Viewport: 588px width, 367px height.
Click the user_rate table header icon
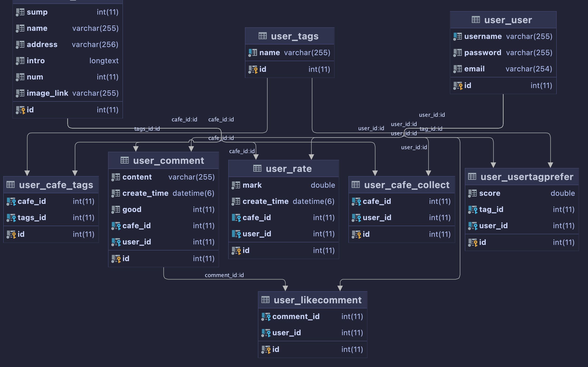pyautogui.click(x=257, y=168)
